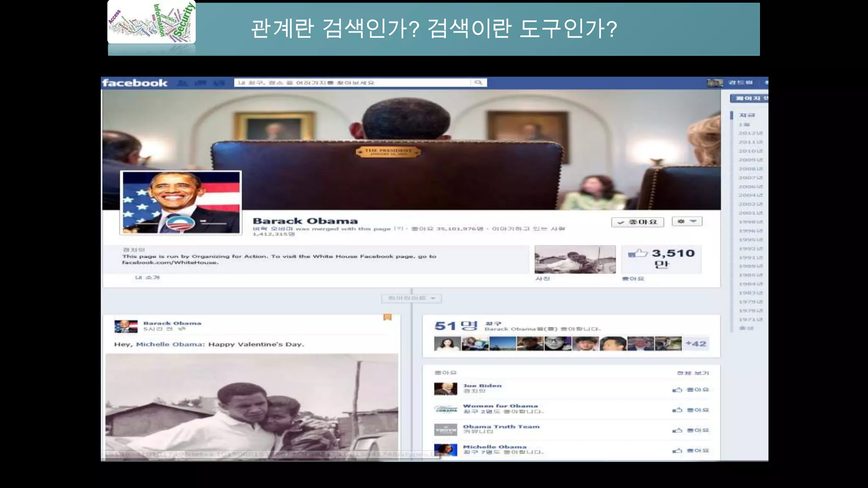
Task: Click the blue page button above timeline
Action: click(x=749, y=98)
